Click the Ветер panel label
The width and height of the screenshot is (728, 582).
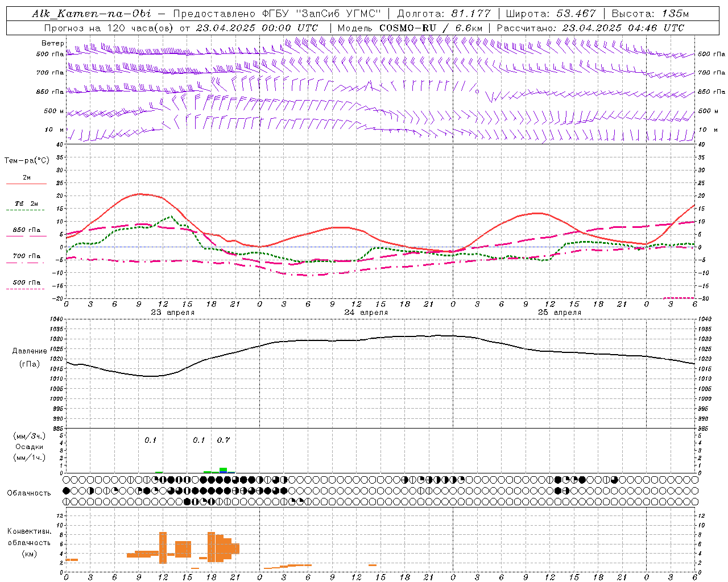tap(53, 43)
